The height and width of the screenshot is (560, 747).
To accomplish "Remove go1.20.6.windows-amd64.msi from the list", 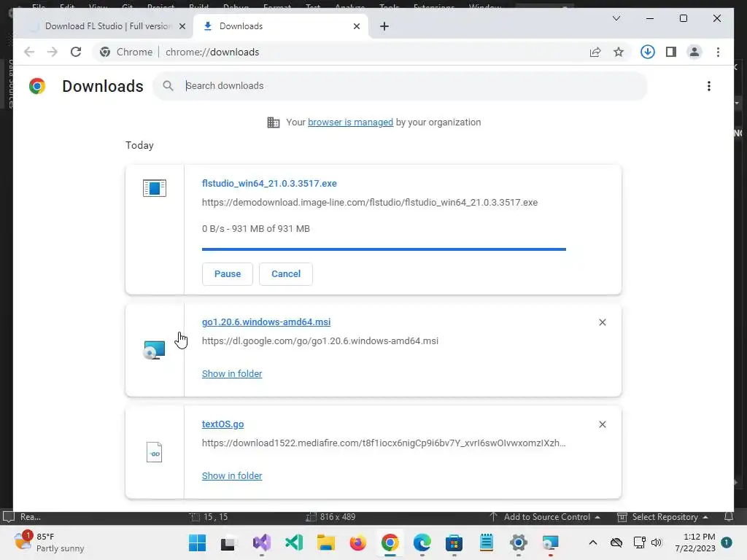I will [x=602, y=322].
